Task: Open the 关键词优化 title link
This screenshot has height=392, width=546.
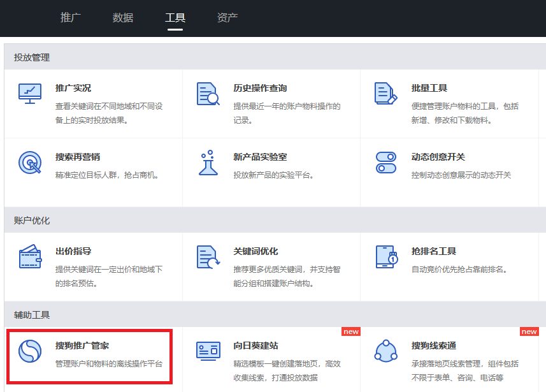Action: tap(255, 251)
